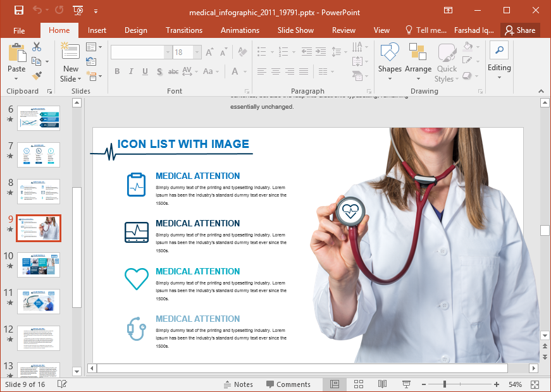
Task: Click the Start From Beginning icon in the title bar
Action: (78, 10)
